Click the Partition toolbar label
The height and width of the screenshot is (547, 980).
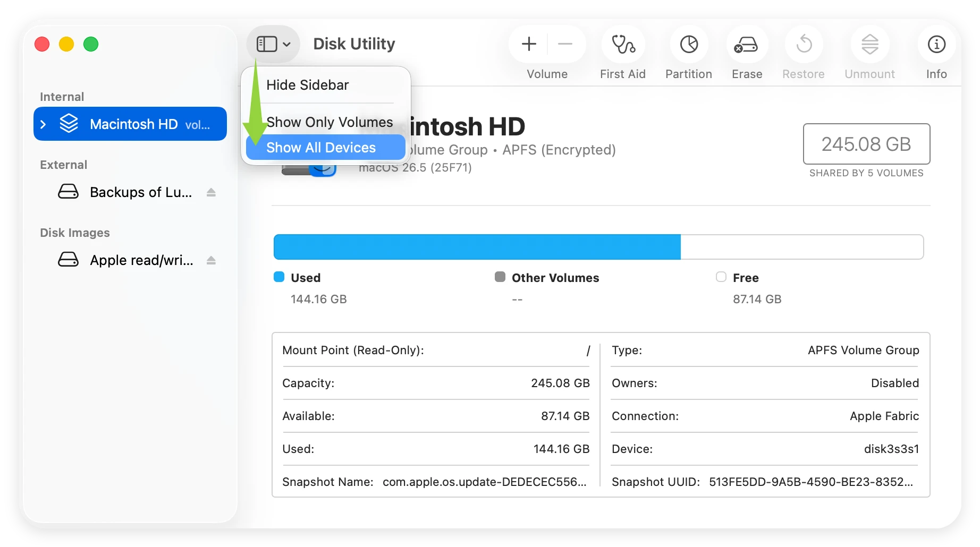[689, 74]
